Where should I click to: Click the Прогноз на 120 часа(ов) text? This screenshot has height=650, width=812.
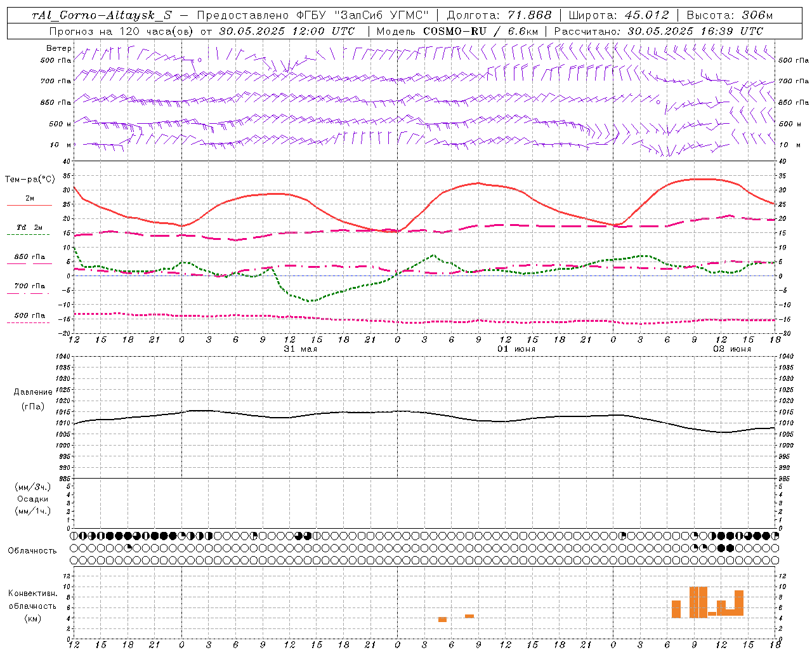[122, 31]
